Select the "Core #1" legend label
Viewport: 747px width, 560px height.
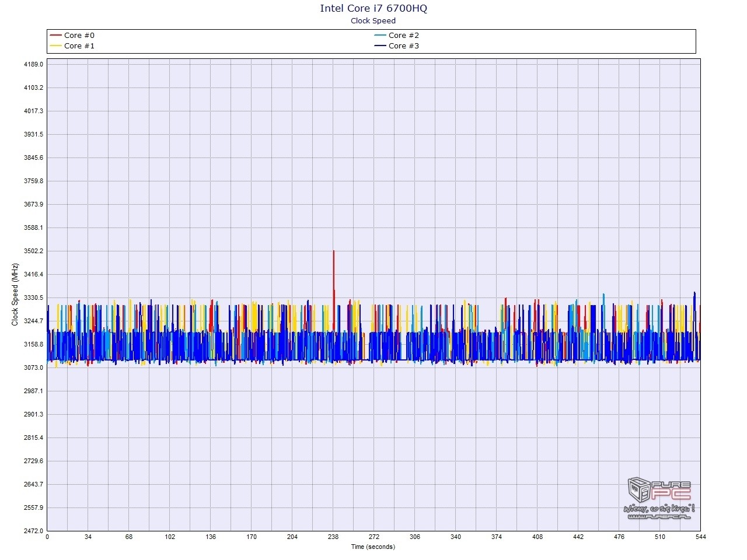click(79, 46)
